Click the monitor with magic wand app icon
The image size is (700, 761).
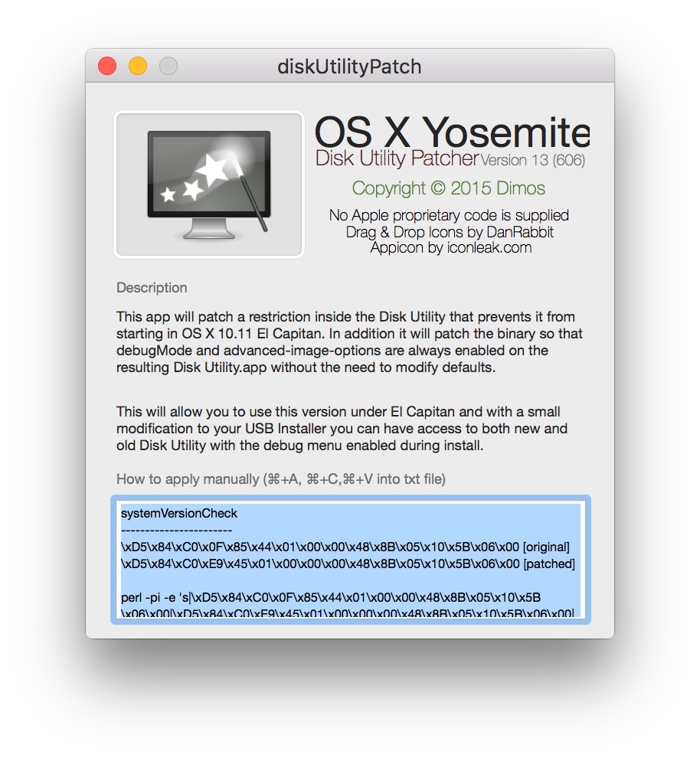click(209, 185)
